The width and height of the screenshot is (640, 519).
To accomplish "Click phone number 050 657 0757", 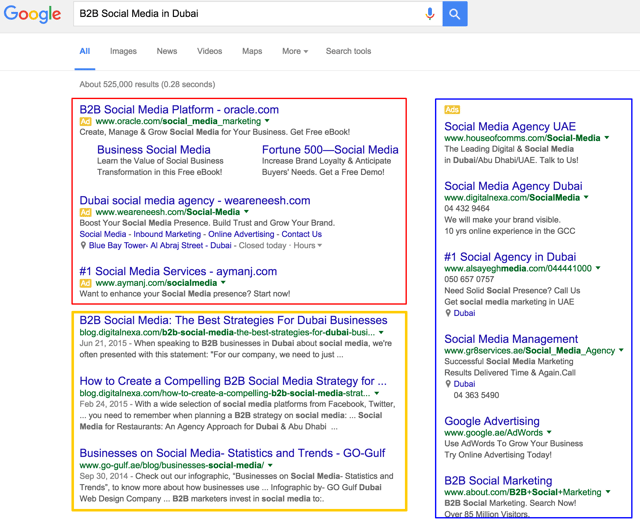I will coord(469,279).
